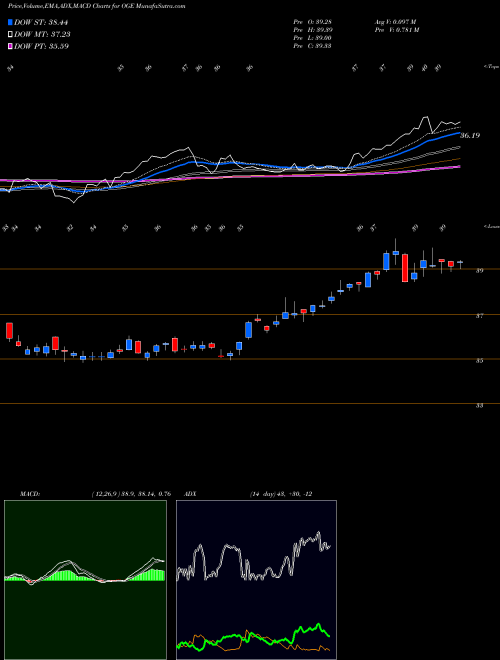This screenshot has height=660, width=500.
Task: Click the 'DOW ST: 38.44' legend text
Action: (x=41, y=22)
